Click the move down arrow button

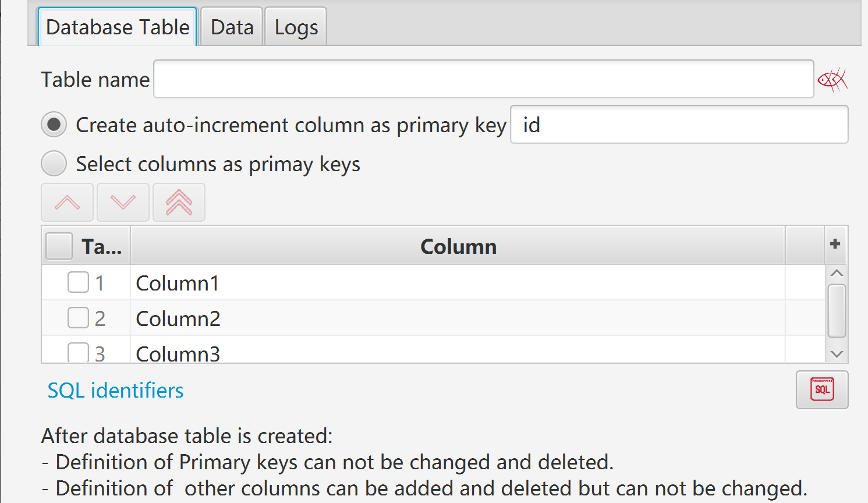point(123,202)
